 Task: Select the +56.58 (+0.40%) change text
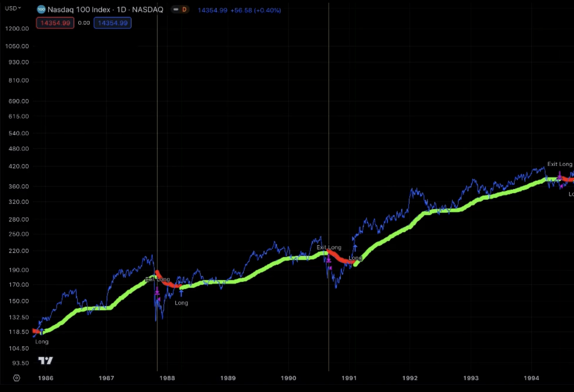click(256, 10)
